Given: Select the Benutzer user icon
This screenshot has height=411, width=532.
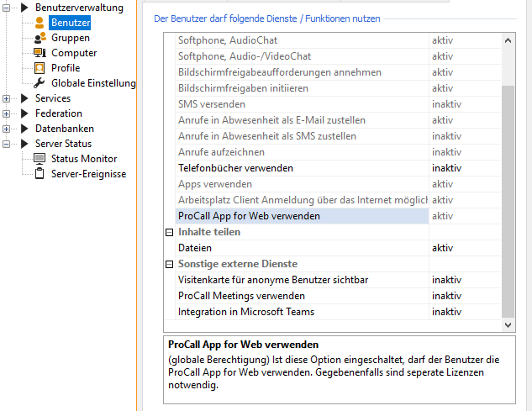Looking at the screenshot, I should coord(40,23).
